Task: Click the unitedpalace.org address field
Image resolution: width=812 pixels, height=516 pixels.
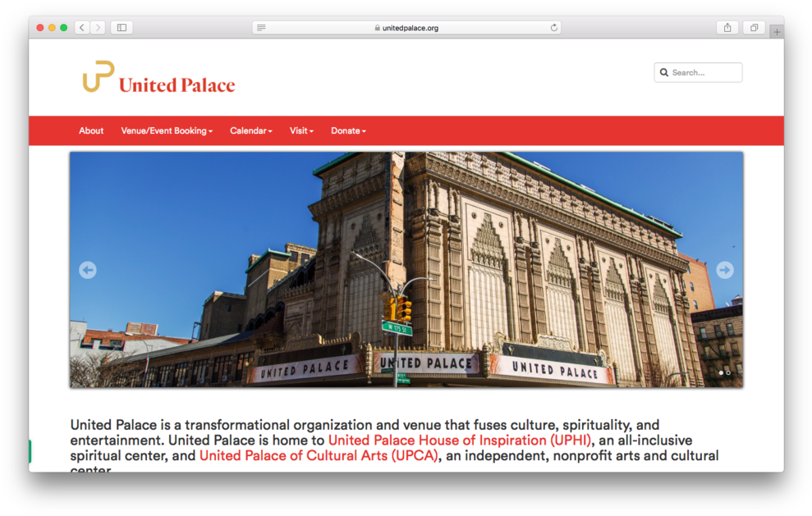Action: [x=406, y=27]
